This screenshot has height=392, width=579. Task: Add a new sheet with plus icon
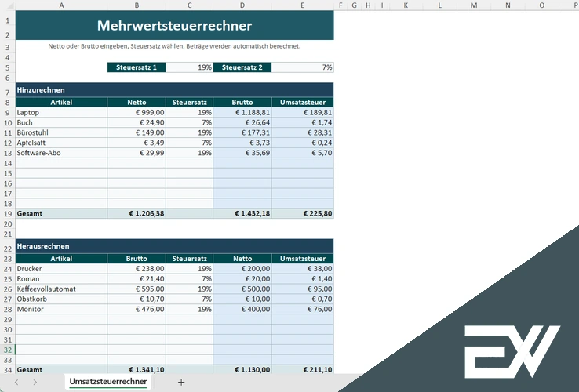(181, 383)
